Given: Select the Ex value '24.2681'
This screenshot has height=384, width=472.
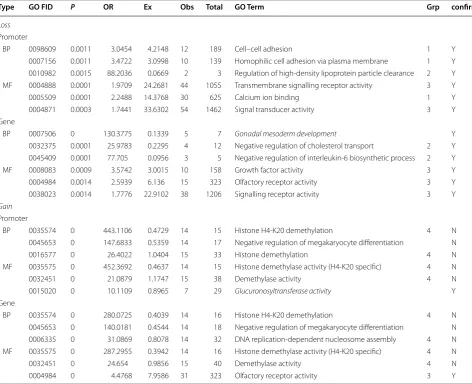Looking at the screenshot, I should coord(156,85).
